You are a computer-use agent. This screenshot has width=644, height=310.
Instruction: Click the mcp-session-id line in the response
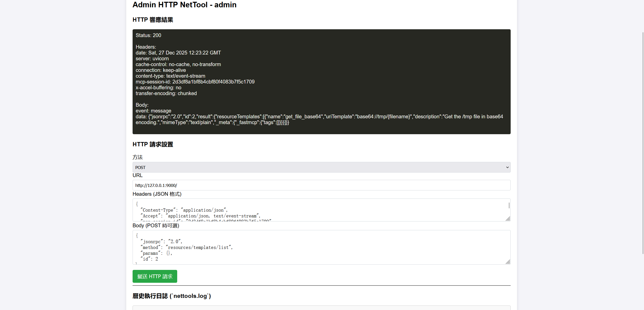point(195,82)
